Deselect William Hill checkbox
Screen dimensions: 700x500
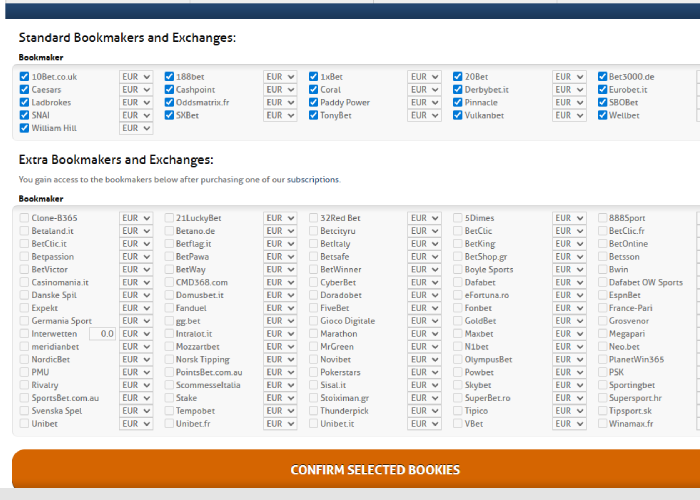pos(24,128)
